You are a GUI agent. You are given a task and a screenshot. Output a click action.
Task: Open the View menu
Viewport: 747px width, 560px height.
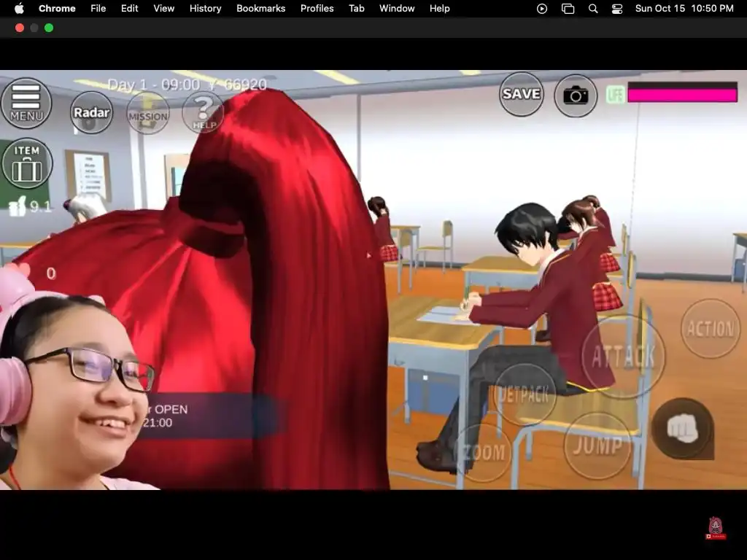click(x=163, y=9)
